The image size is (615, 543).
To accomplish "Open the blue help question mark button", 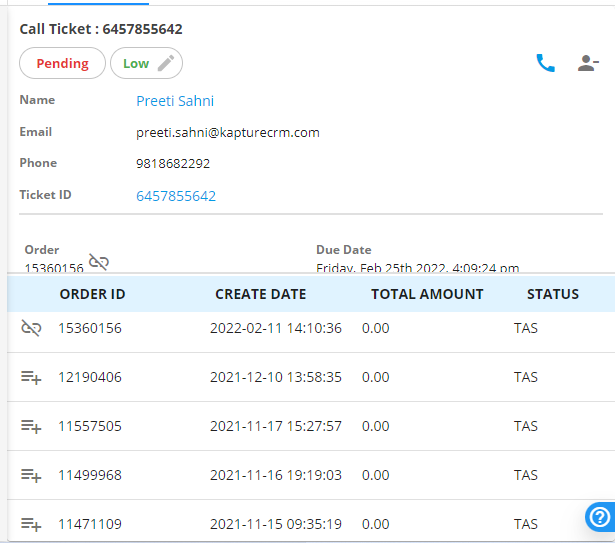I will click(600, 517).
